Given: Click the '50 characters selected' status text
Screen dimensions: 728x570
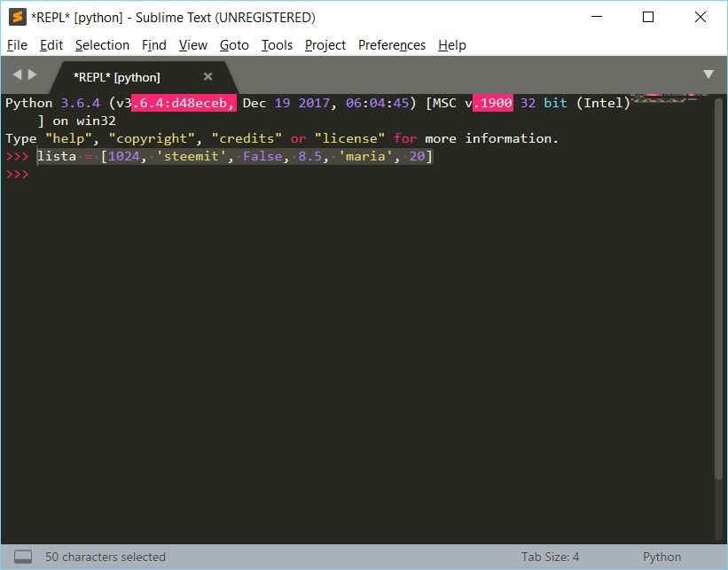Looking at the screenshot, I should tap(106, 557).
